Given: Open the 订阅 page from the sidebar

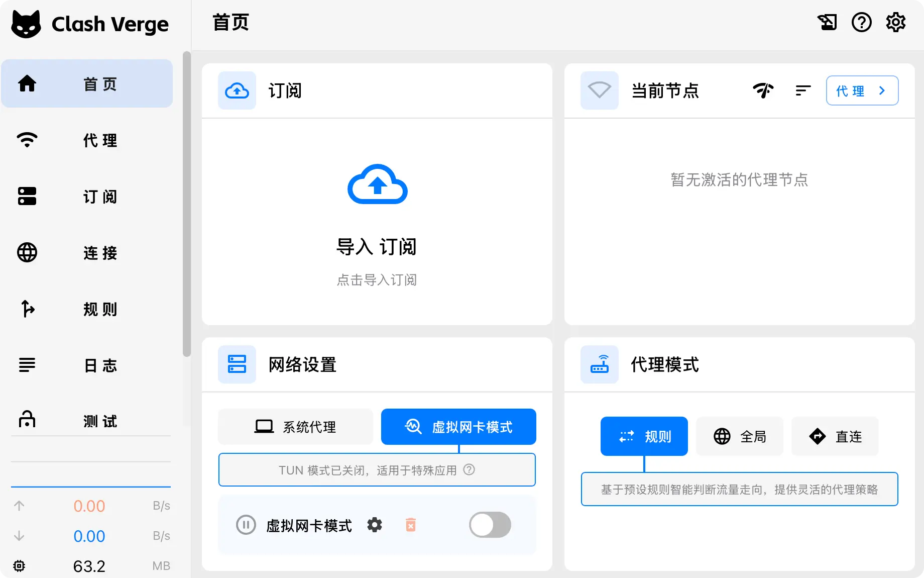Looking at the screenshot, I should pyautogui.click(x=87, y=197).
